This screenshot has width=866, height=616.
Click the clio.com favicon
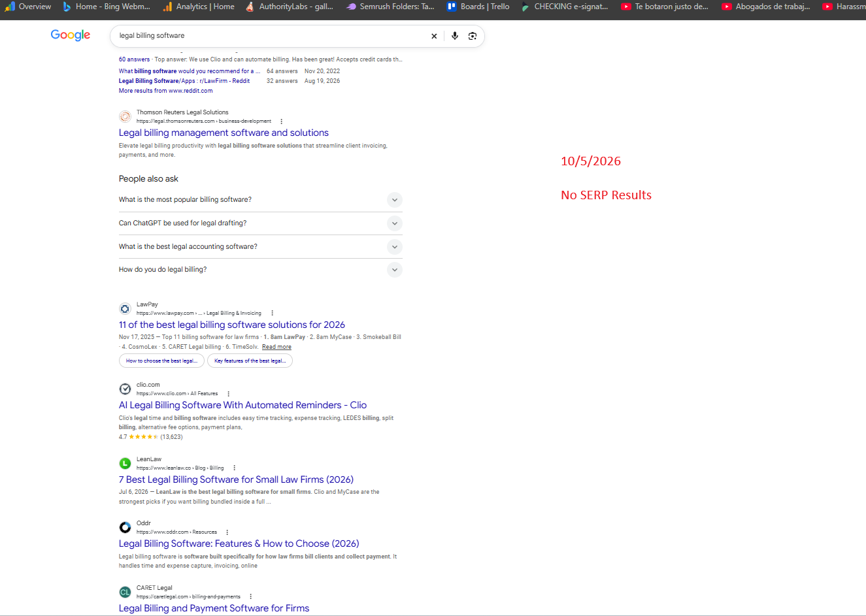125,389
